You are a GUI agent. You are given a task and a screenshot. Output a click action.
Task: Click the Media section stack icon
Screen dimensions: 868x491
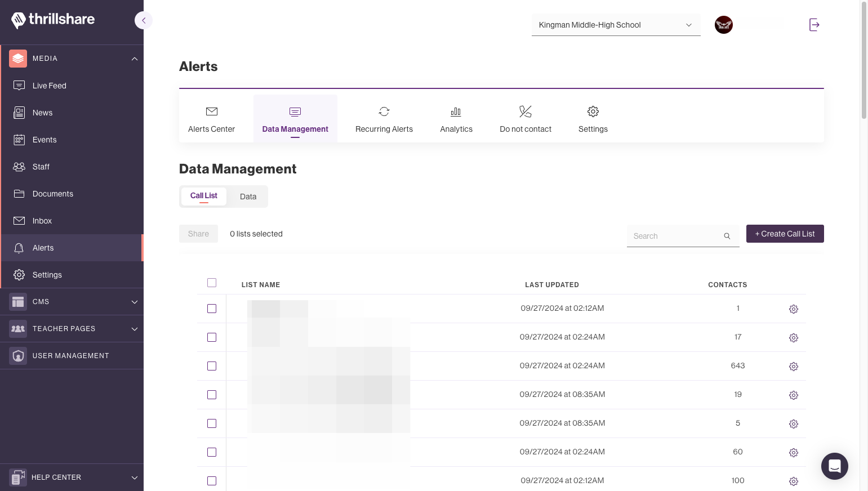coord(18,59)
